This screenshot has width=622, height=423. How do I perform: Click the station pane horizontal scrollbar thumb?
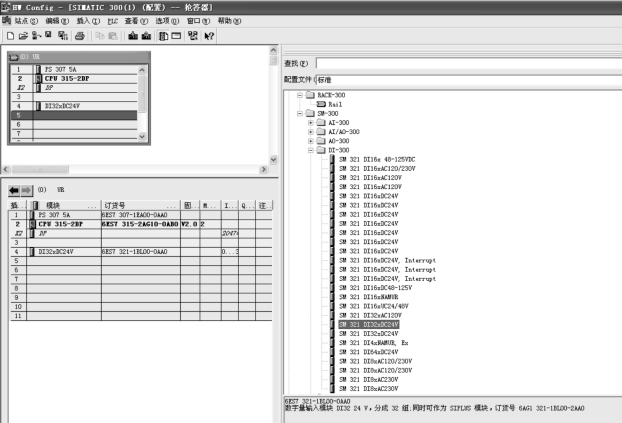(40, 169)
